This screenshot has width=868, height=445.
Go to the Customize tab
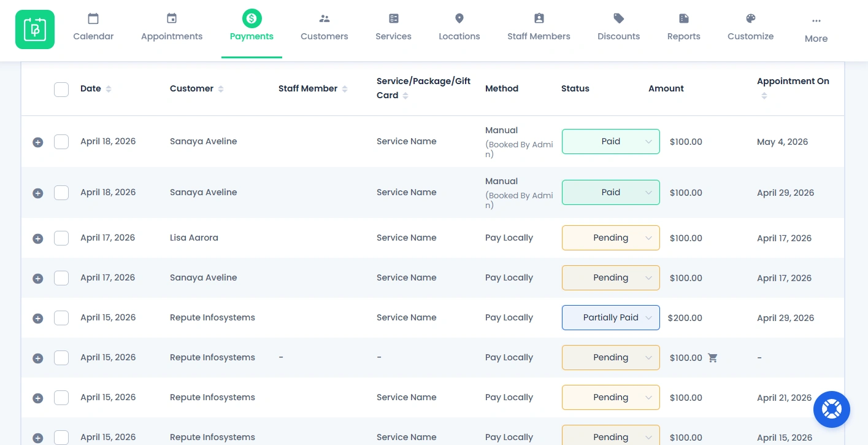point(751,36)
